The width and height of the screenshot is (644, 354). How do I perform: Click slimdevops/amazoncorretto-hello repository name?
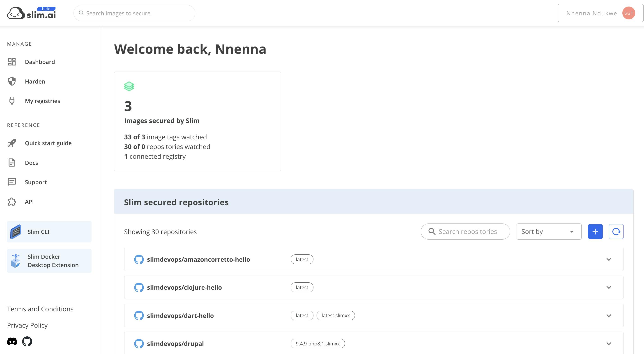198,259
